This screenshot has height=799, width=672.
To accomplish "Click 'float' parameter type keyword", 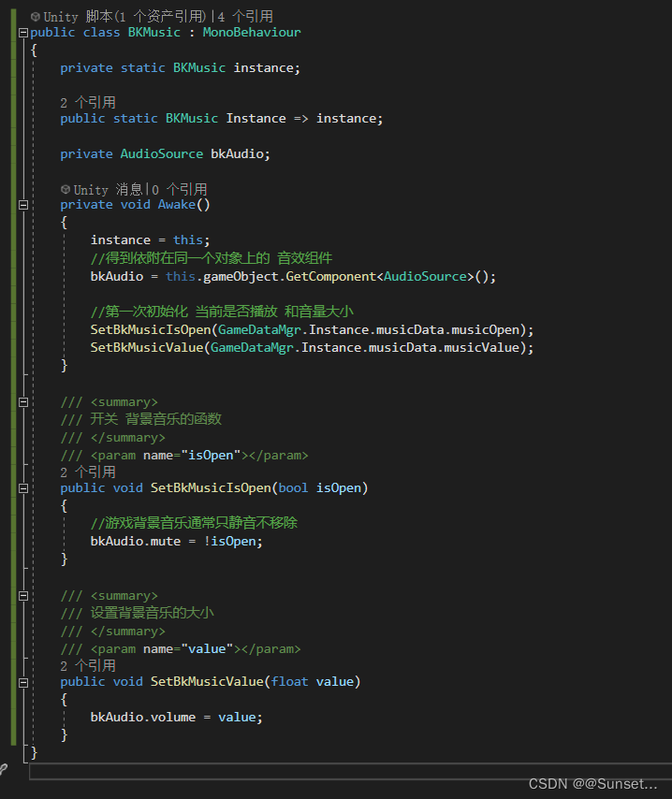I will coord(289,682).
